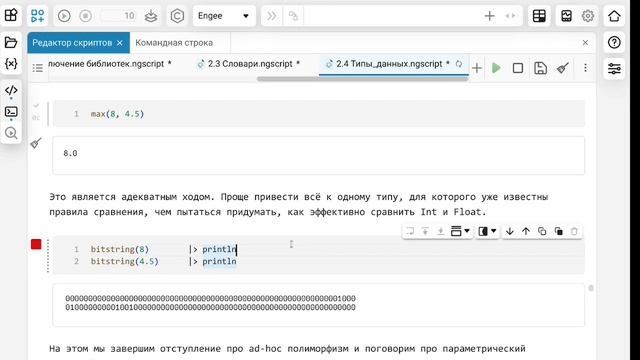Close the Редактор скриптов tab
The image size is (640, 360).
pos(120,42)
